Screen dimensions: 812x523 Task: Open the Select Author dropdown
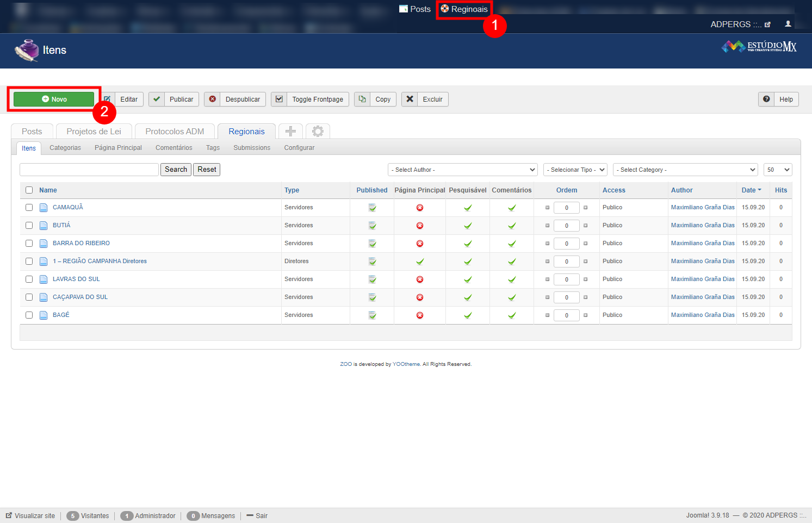[x=462, y=170]
